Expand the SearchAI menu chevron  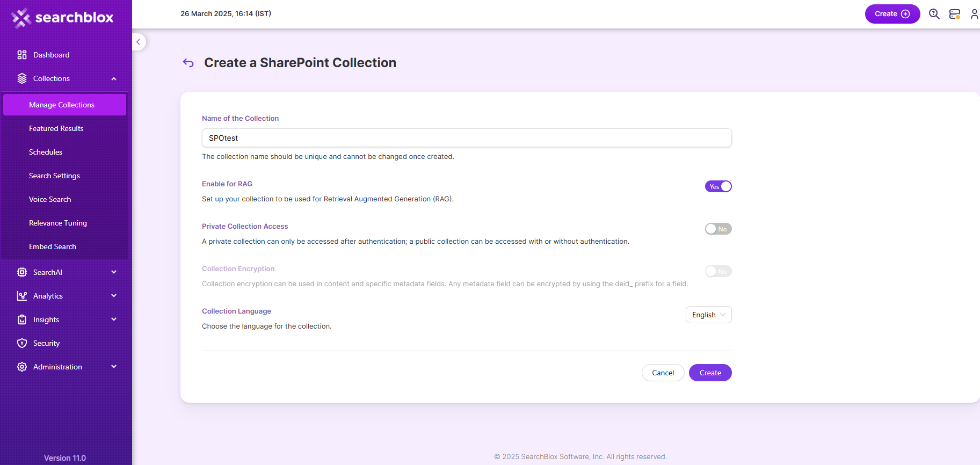click(114, 272)
